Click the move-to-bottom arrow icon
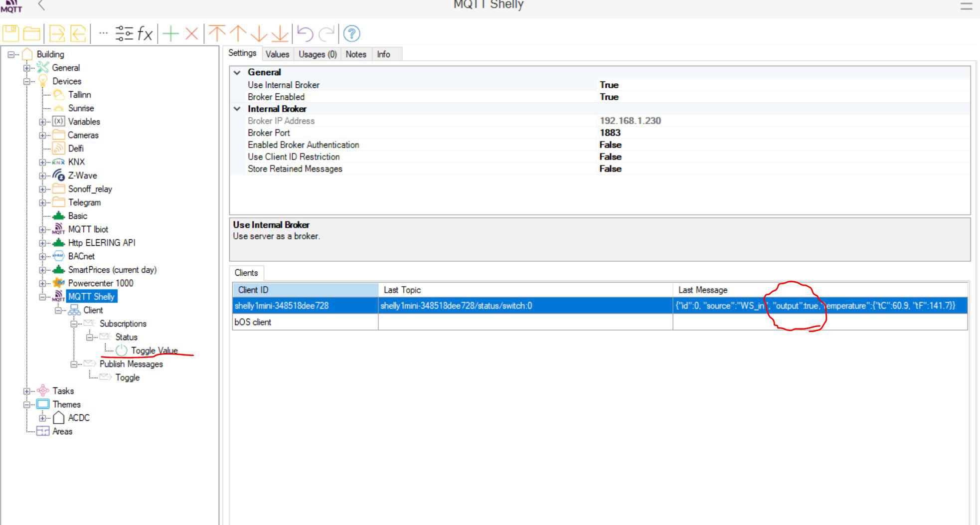The height and width of the screenshot is (525, 980). (280, 33)
